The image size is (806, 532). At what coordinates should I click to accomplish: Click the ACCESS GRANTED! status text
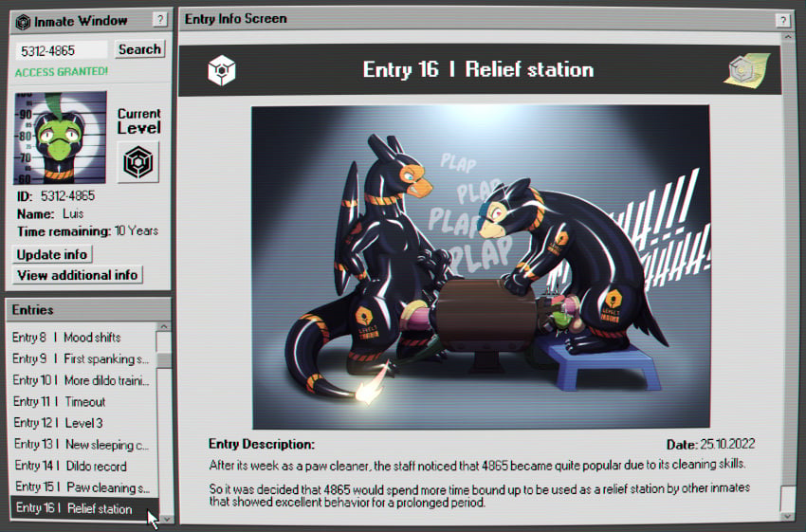click(62, 72)
